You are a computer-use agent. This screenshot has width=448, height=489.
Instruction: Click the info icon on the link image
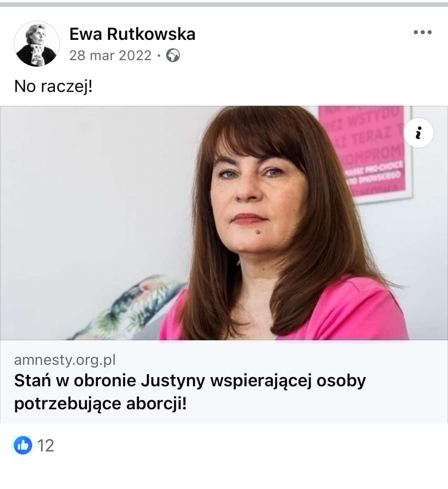tap(419, 133)
